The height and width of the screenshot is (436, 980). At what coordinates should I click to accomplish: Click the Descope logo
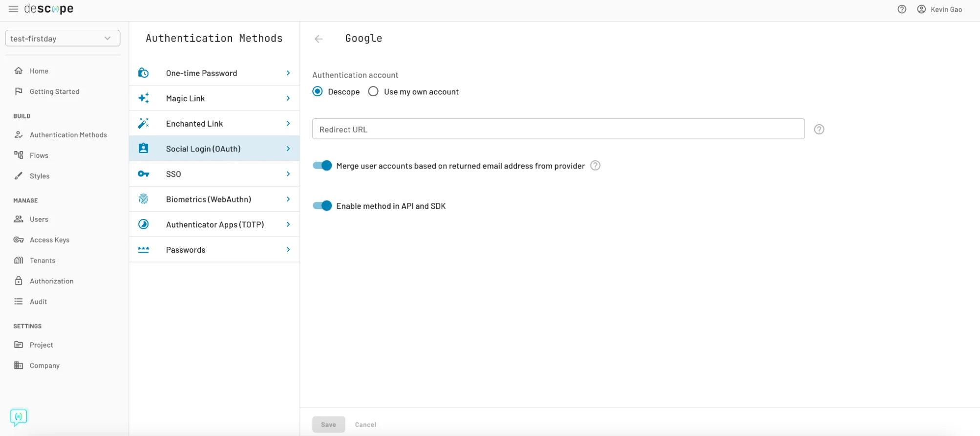tap(49, 9)
